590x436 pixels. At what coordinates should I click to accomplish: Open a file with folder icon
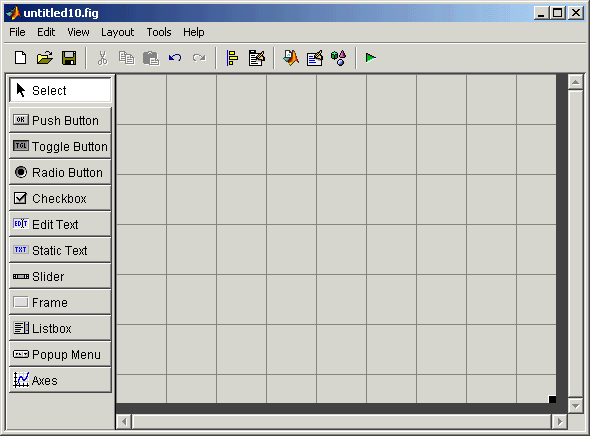click(x=45, y=58)
